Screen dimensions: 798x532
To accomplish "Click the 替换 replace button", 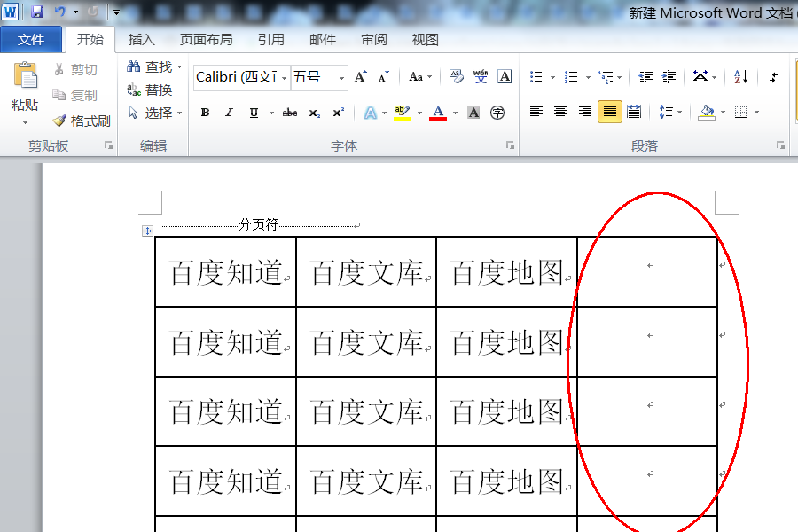I will (150, 90).
